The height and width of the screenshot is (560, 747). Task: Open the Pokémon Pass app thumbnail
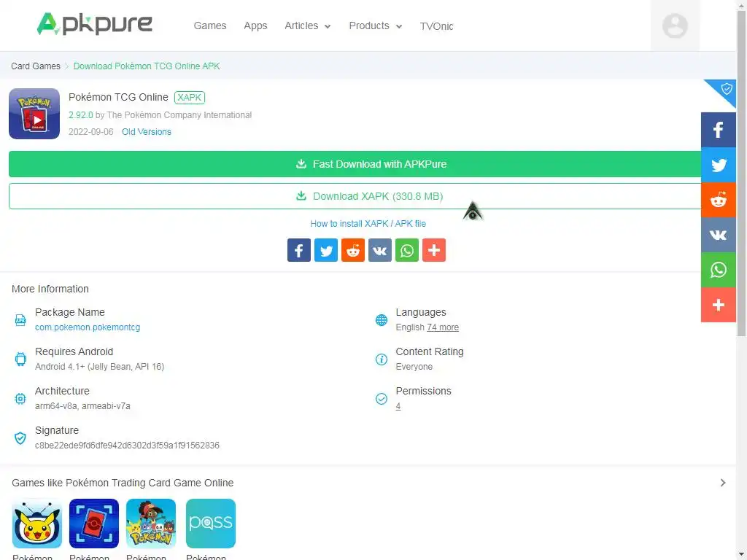211,524
